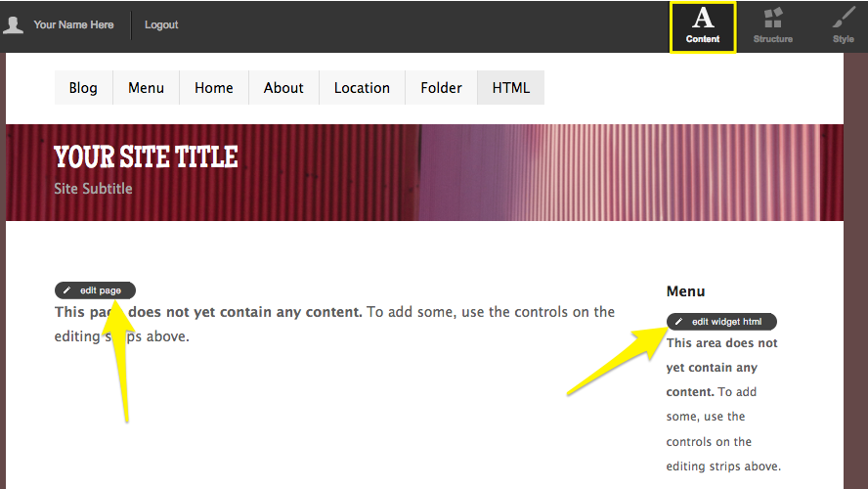Switch to the Location page tab
Screen dimensions: 868x489
tap(362, 87)
